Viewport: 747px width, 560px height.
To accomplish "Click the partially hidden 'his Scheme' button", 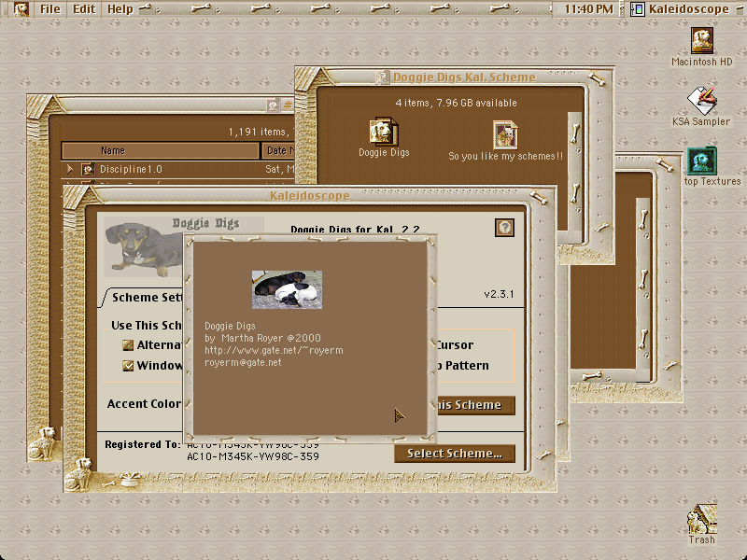I will tap(475, 405).
